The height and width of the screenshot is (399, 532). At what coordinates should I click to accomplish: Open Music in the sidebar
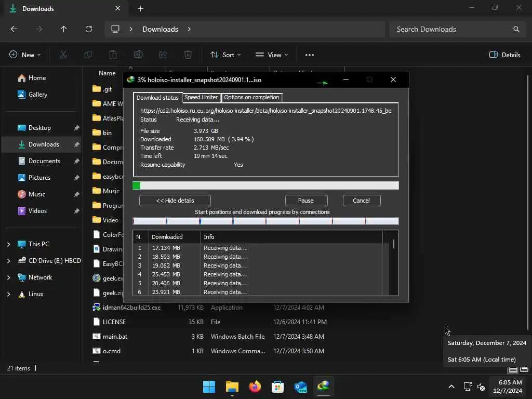pos(37,194)
